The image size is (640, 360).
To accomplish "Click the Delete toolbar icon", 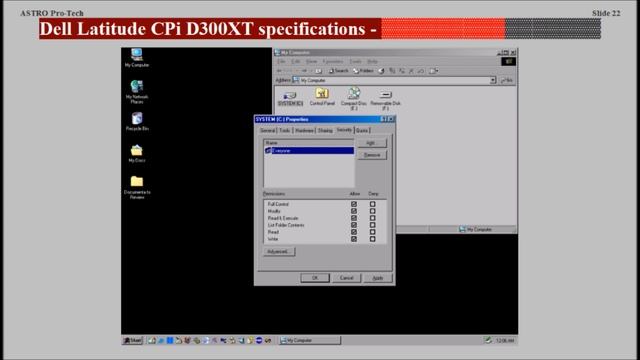I will click(x=411, y=71).
